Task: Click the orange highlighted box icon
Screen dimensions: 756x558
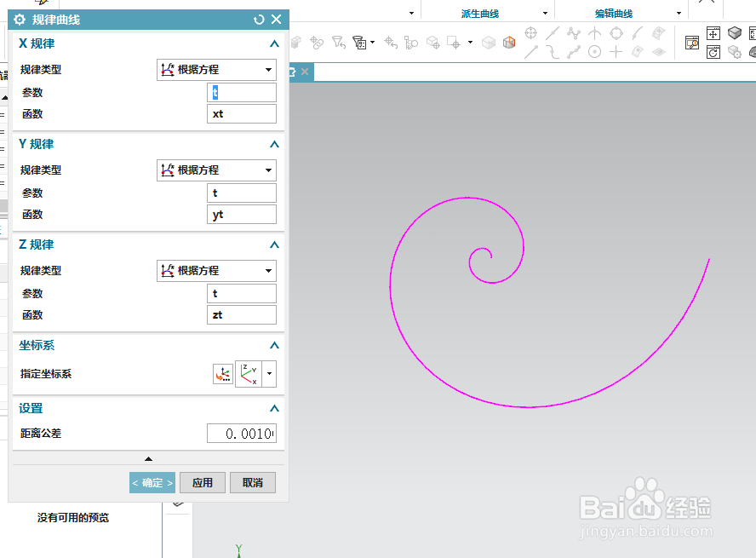Action: [509, 43]
